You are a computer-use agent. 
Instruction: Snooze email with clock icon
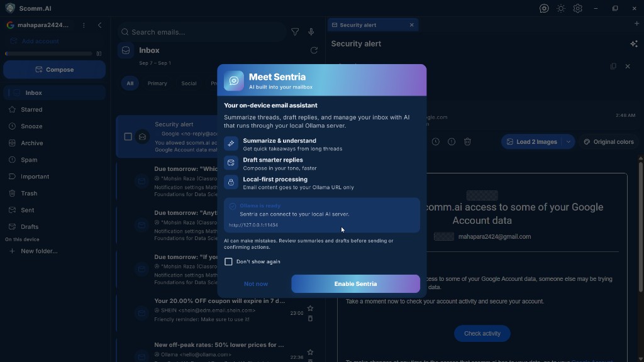[436, 141]
